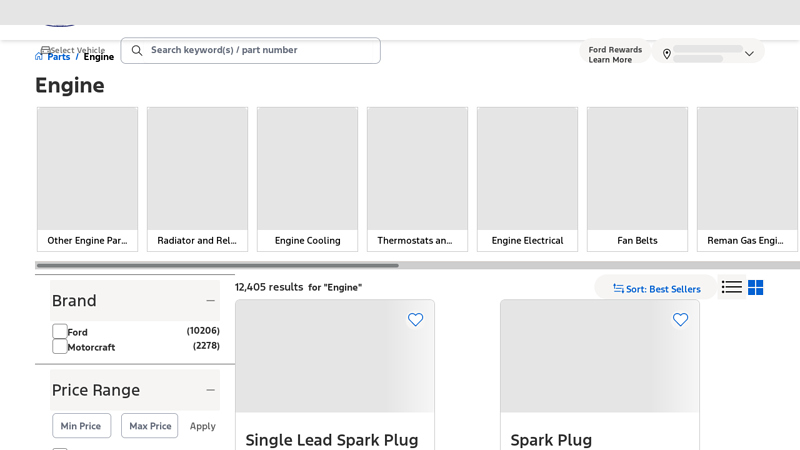Open Ford Rewards Learn More link
The height and width of the screenshot is (450, 800).
(614, 54)
